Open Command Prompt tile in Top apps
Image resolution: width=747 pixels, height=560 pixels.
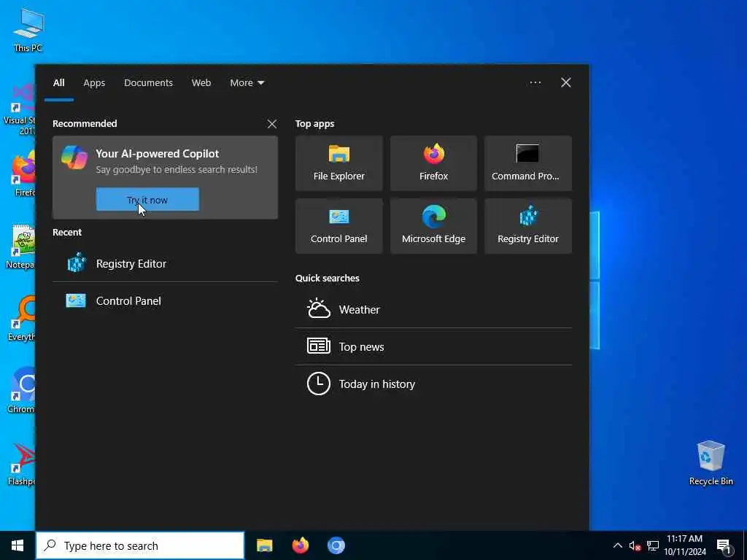[528, 163]
